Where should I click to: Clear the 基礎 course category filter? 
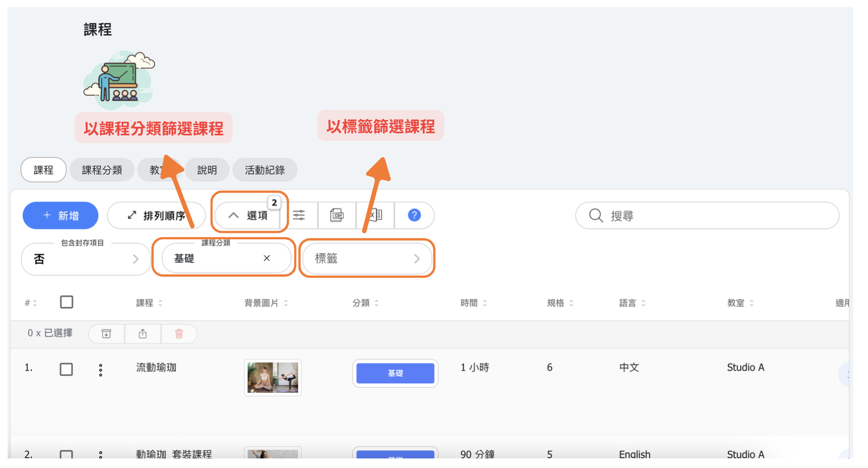point(267,259)
